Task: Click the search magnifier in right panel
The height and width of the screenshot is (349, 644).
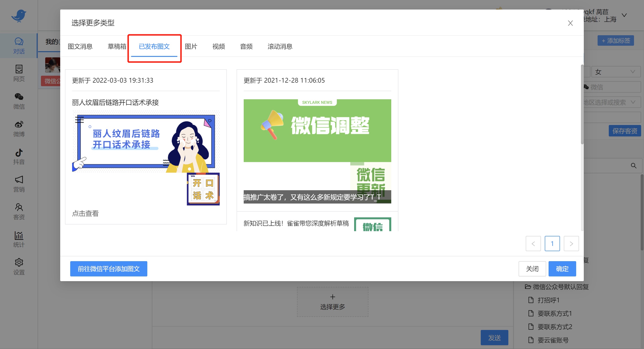Action: tap(634, 165)
